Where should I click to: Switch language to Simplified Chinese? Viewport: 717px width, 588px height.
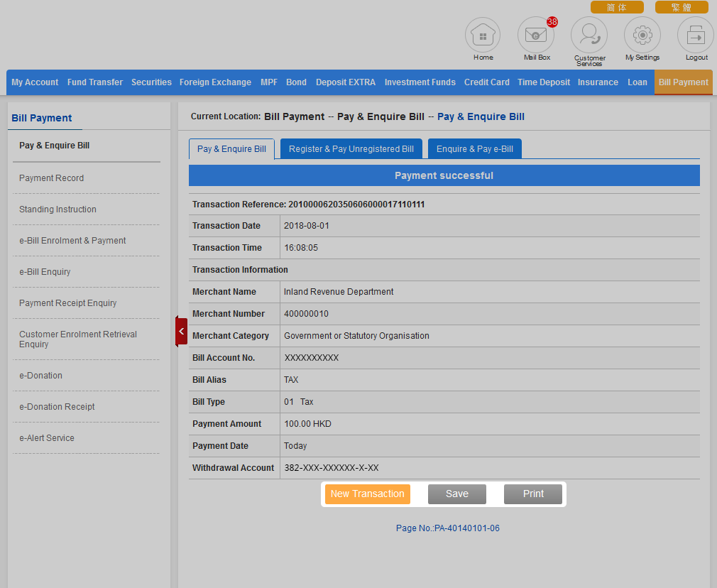[x=617, y=7]
